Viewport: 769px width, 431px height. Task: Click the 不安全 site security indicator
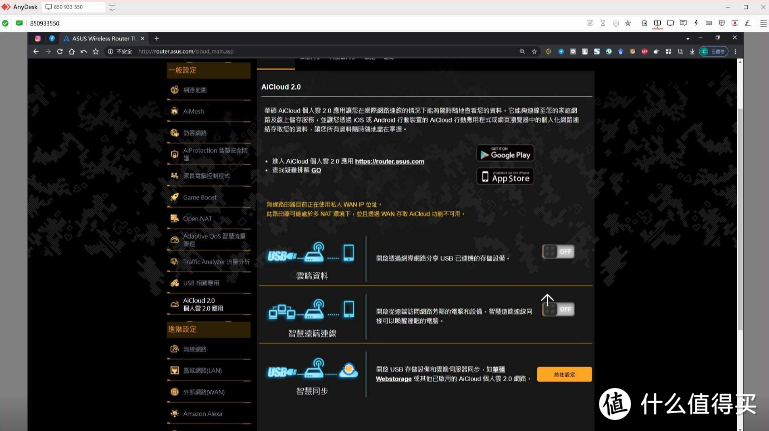120,51
